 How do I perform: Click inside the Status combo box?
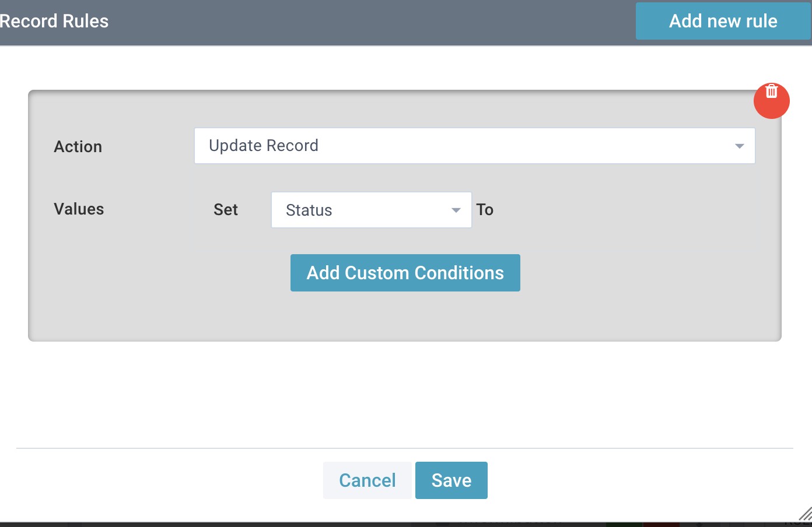coord(350,210)
